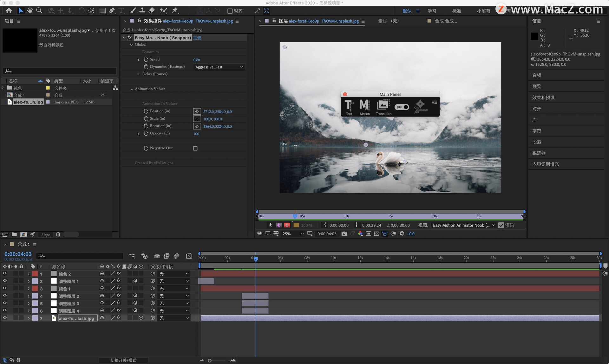Click the timeline zoom slider handle
Viewport: 609px width, 364px height.
click(x=210, y=361)
